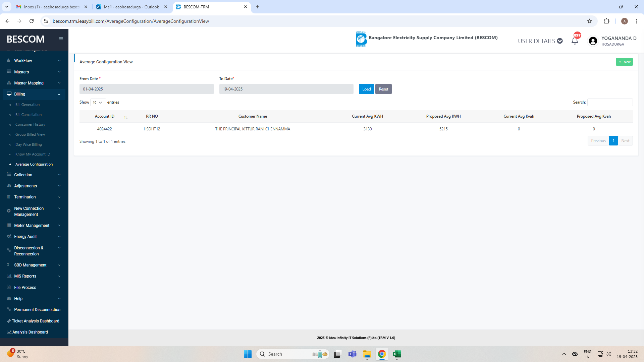Screen dimensions: 644x362
Task: Click account ID 4024422 cell
Action: (105, 129)
